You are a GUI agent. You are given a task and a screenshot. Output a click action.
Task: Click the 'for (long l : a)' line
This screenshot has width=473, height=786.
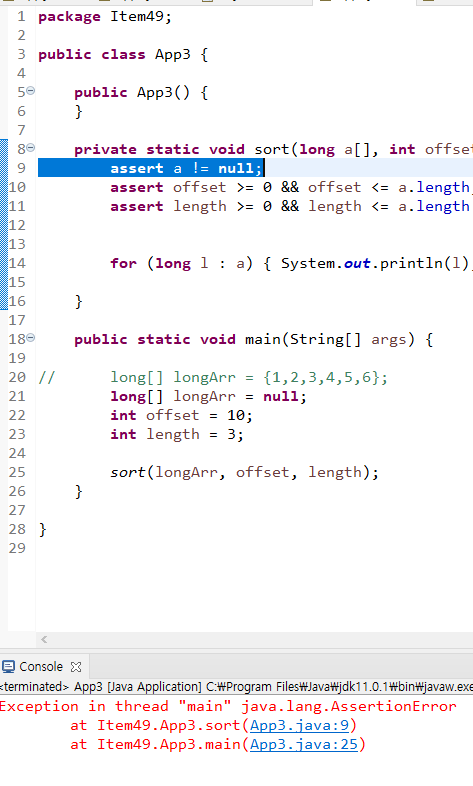tap(291, 264)
